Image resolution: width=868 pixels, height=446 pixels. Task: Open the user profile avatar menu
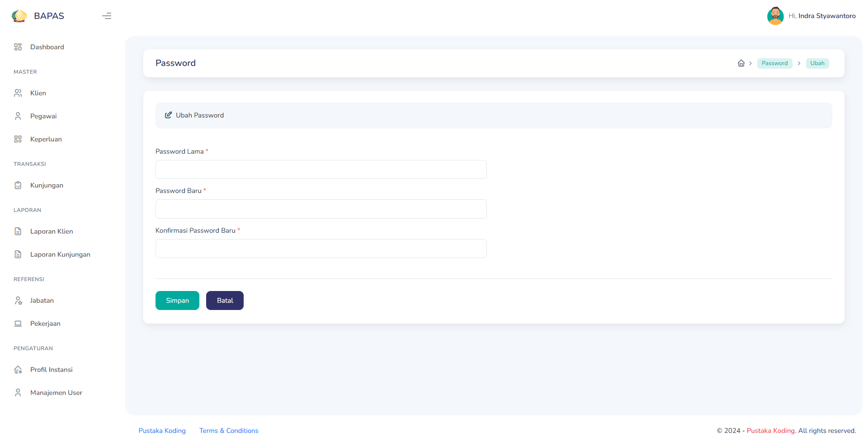tap(775, 16)
